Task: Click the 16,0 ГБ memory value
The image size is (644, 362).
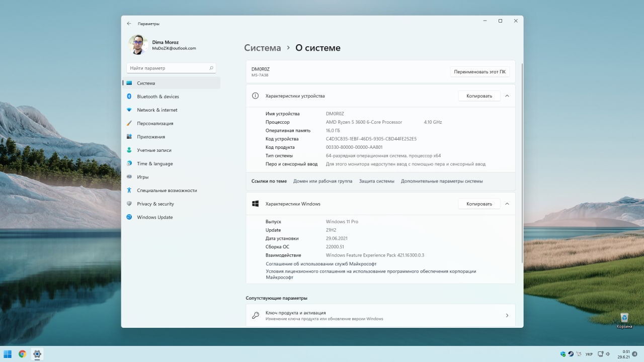Action: pyautogui.click(x=333, y=131)
